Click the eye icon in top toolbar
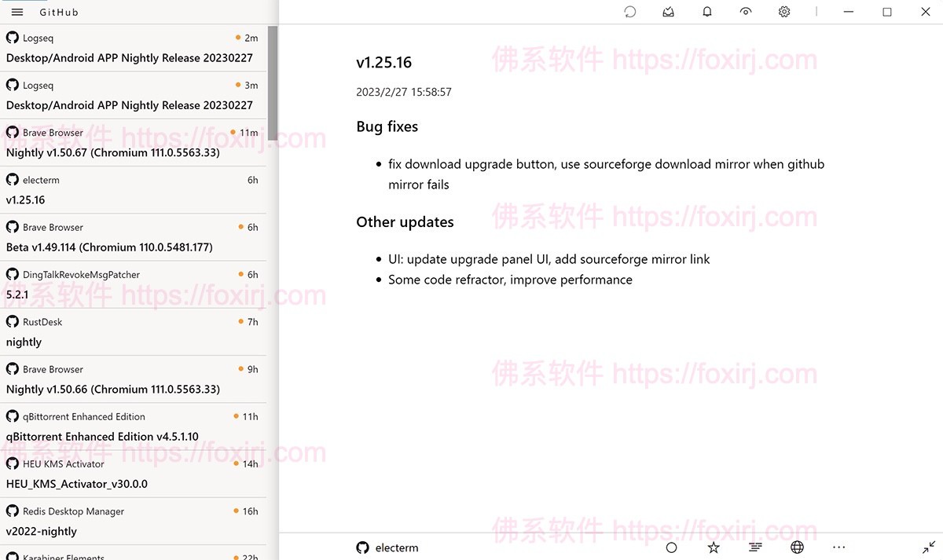The width and height of the screenshot is (943, 560). (x=745, y=11)
